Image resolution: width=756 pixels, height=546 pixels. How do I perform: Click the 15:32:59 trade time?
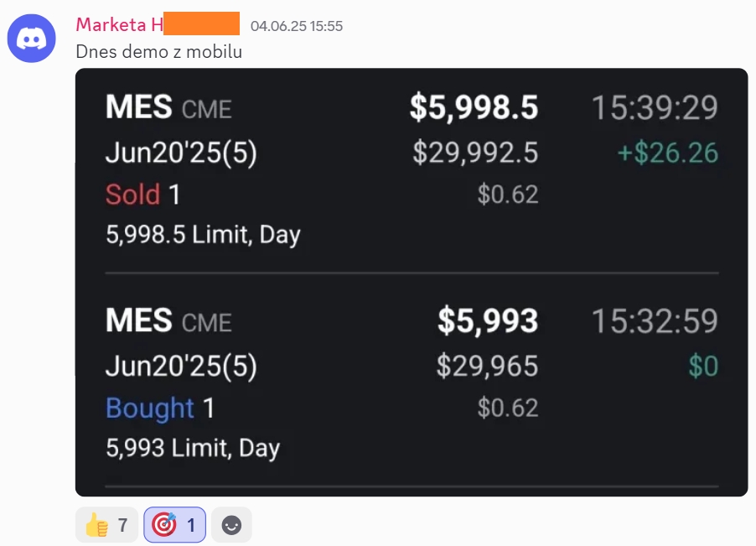[x=655, y=320]
